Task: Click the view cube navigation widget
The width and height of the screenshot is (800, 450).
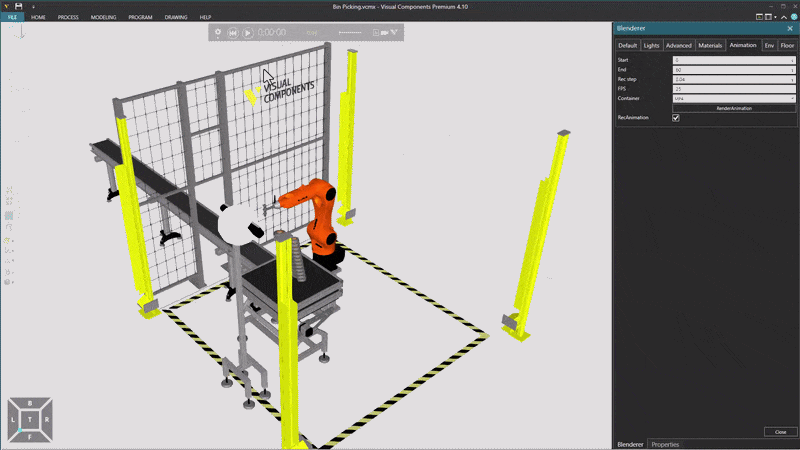Action: (30, 420)
